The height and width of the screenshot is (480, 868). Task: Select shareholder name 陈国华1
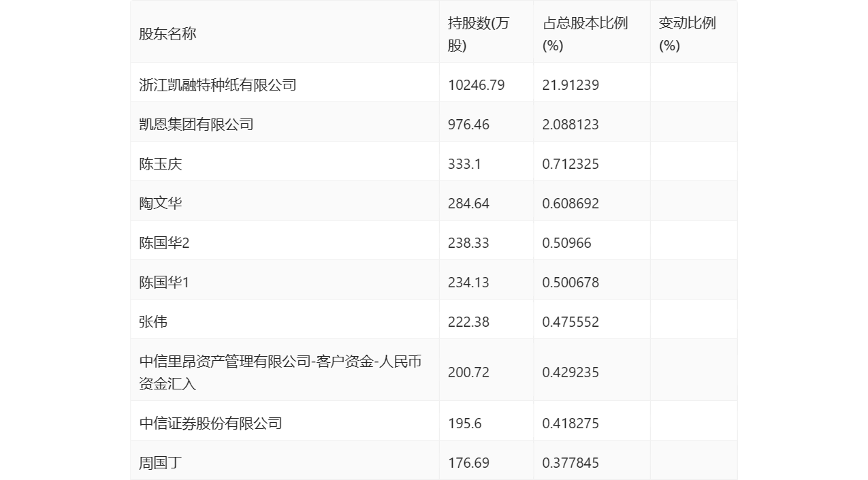(164, 283)
